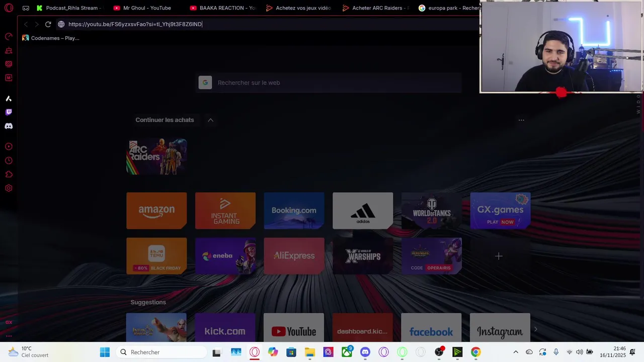Open the dashboard.kick suggestion tile
The width and height of the screenshot is (644, 362).
coord(363,328)
